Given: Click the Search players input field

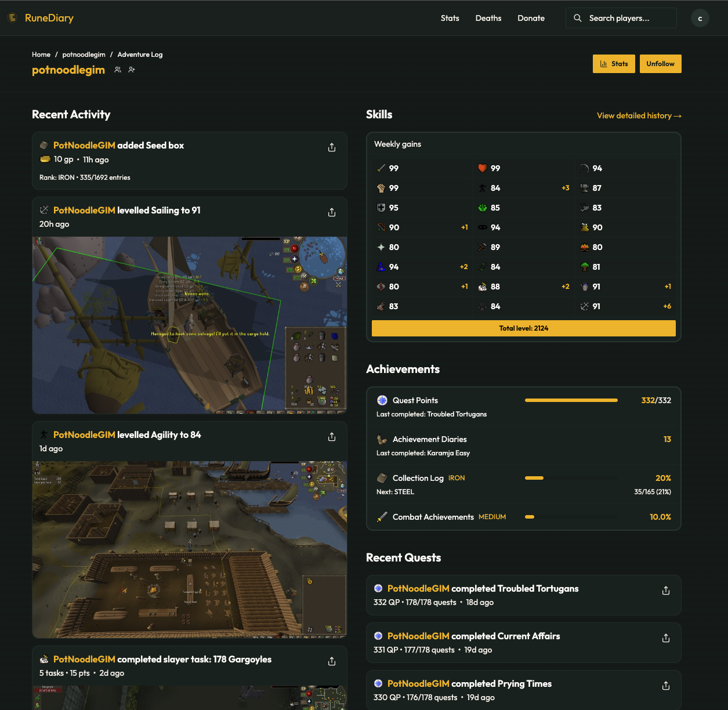Looking at the screenshot, I should pos(621,18).
